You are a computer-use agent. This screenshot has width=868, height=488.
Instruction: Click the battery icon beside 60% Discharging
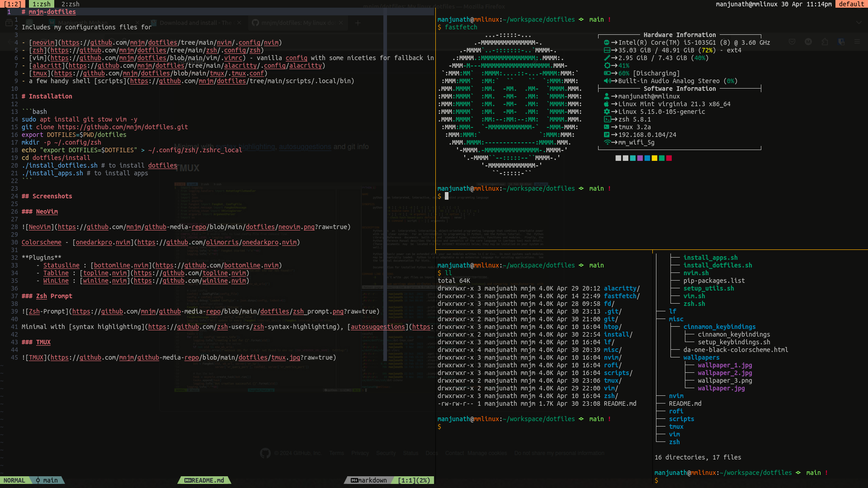[x=607, y=73]
